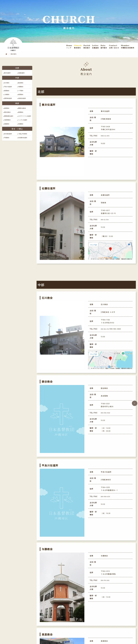The height and width of the screenshot is (644, 138).
Task: Jump to 読谷教会 from sidebar
Action: coord(21,83)
